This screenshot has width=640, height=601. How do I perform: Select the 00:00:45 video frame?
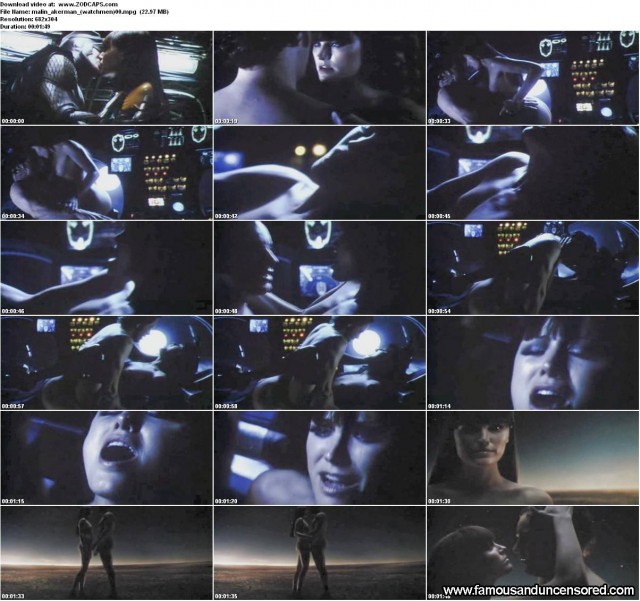click(532, 173)
